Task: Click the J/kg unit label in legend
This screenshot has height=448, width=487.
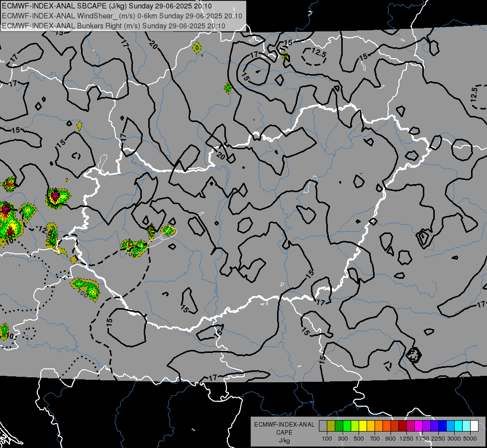Action: click(x=284, y=441)
